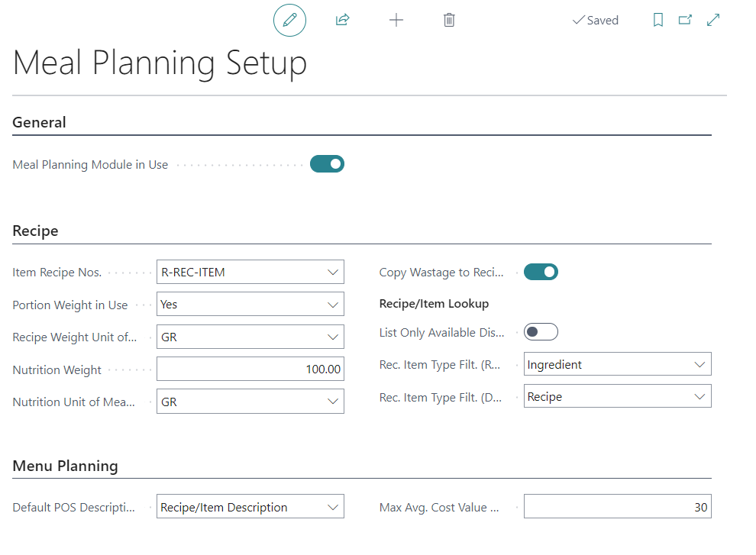
Task: Click the bookmark icon
Action: pyautogui.click(x=658, y=21)
